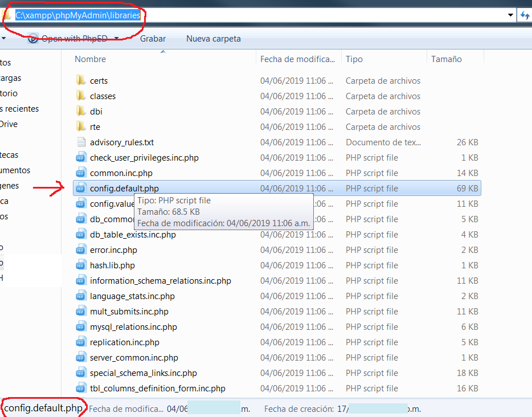
Task: Click the tbl_columns_definition_form.inc.php file icon
Action: 81,388
